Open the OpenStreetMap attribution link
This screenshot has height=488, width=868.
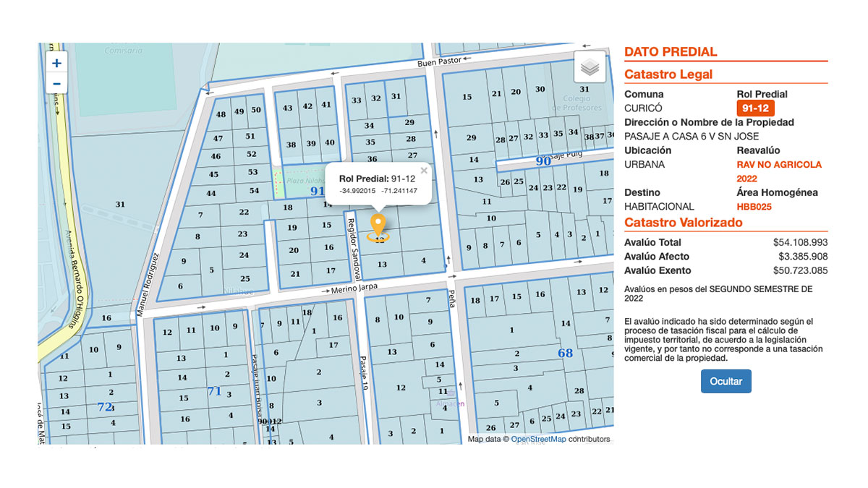(538, 439)
